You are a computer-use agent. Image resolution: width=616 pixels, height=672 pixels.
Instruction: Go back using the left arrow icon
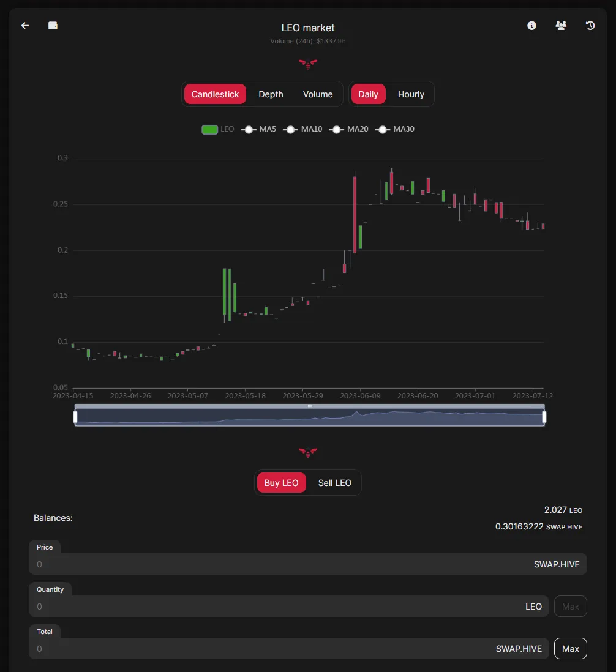coord(25,26)
